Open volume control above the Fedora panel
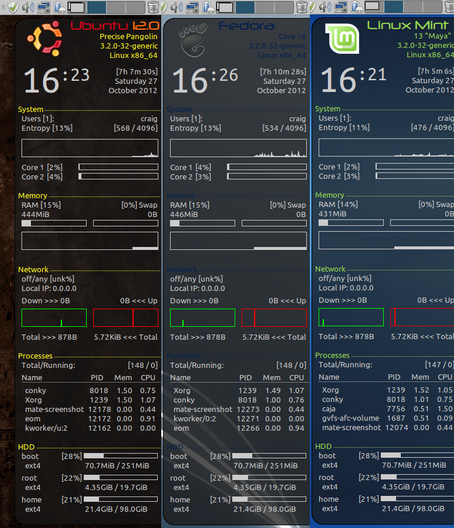Viewport: 454px width, 528px height. 177,7
